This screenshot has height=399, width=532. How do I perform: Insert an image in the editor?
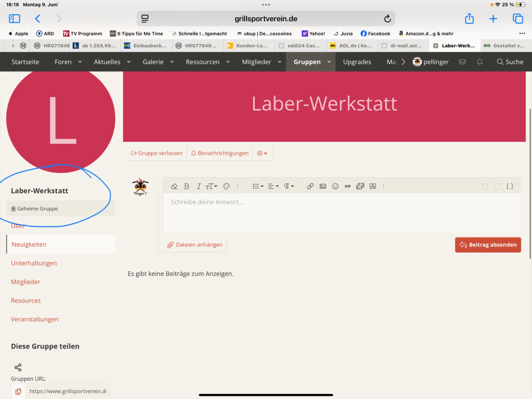tap(323, 186)
